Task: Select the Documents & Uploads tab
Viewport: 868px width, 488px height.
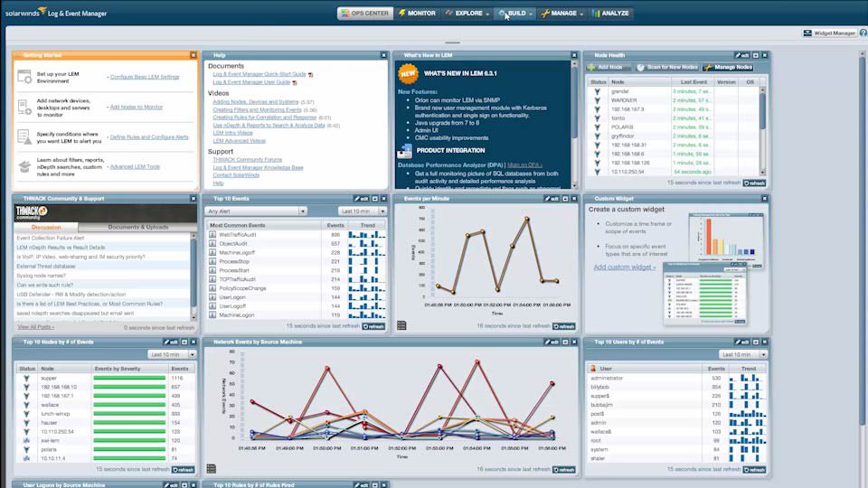Action: (x=137, y=227)
